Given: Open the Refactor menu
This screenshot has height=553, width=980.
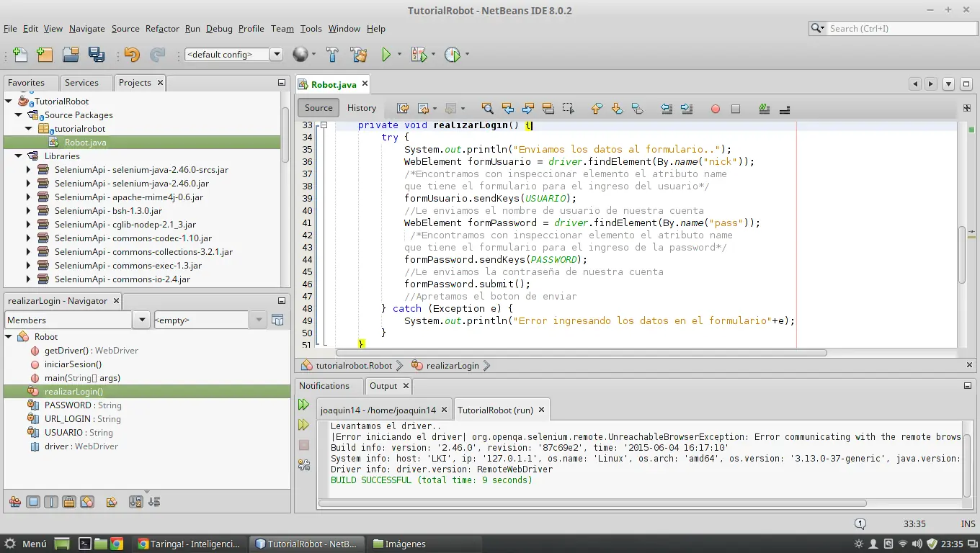Looking at the screenshot, I should (x=162, y=29).
